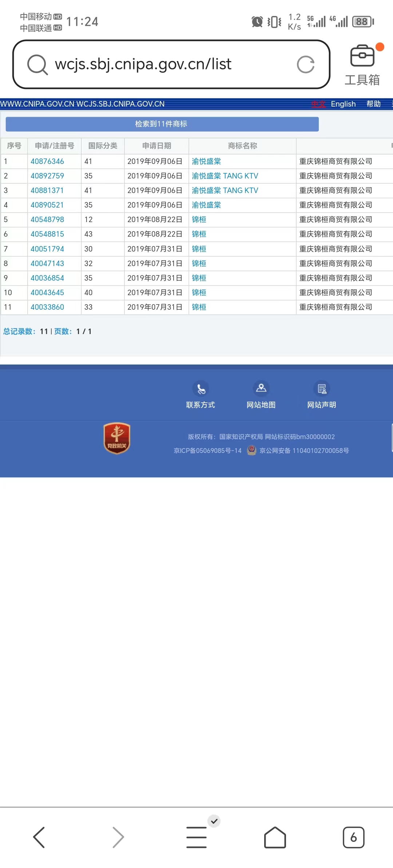
Task: Select date 2019年08月22日 in row 5
Action: pos(155,220)
